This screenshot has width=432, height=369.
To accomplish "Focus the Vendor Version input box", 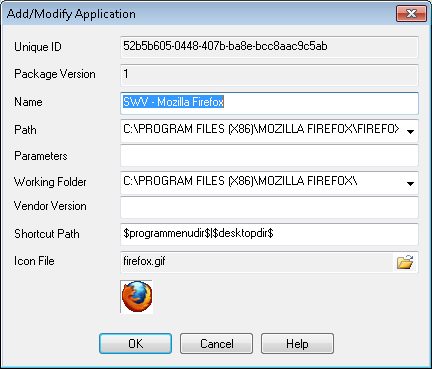I will click(x=269, y=207).
